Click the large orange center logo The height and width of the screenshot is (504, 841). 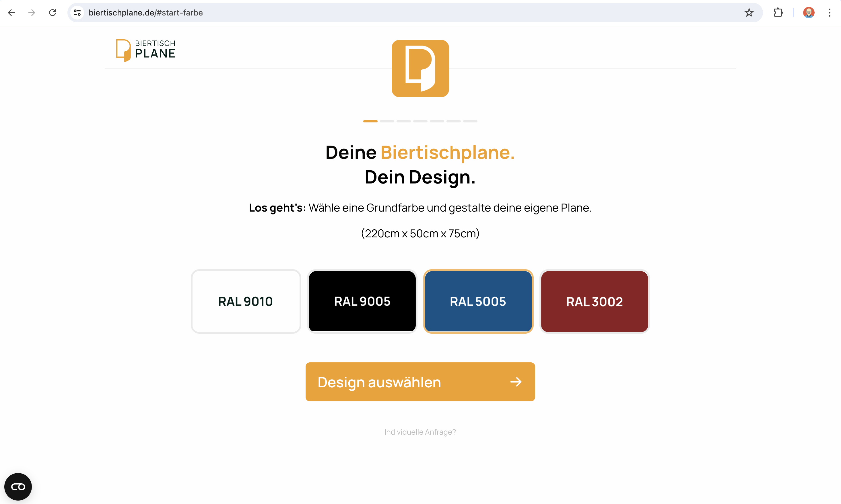click(420, 68)
